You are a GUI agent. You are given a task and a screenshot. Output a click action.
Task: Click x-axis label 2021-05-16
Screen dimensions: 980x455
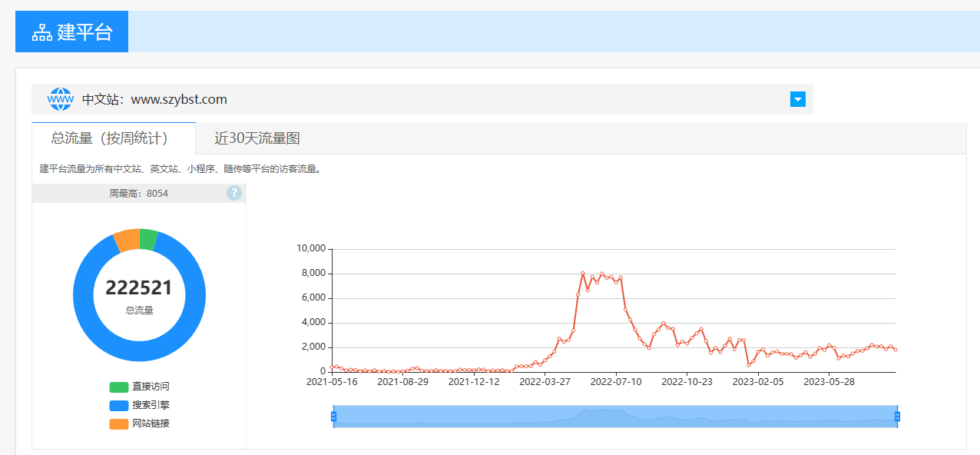332,381
